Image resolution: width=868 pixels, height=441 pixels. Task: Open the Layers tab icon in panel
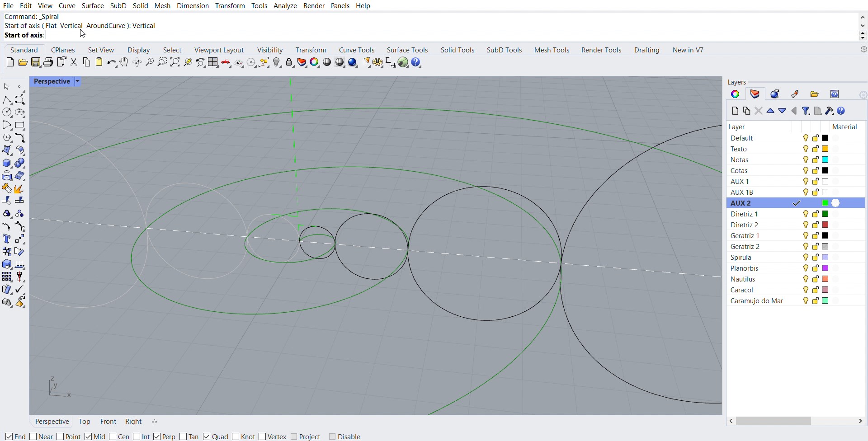coord(755,94)
